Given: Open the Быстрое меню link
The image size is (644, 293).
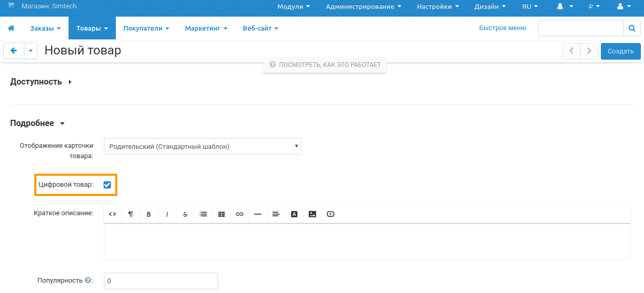Looking at the screenshot, I should tap(502, 28).
